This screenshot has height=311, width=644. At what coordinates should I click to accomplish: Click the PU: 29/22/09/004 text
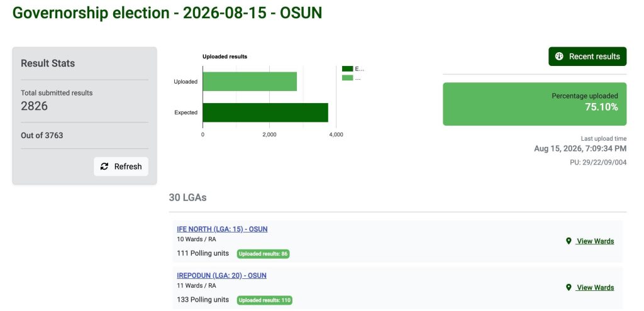click(598, 163)
